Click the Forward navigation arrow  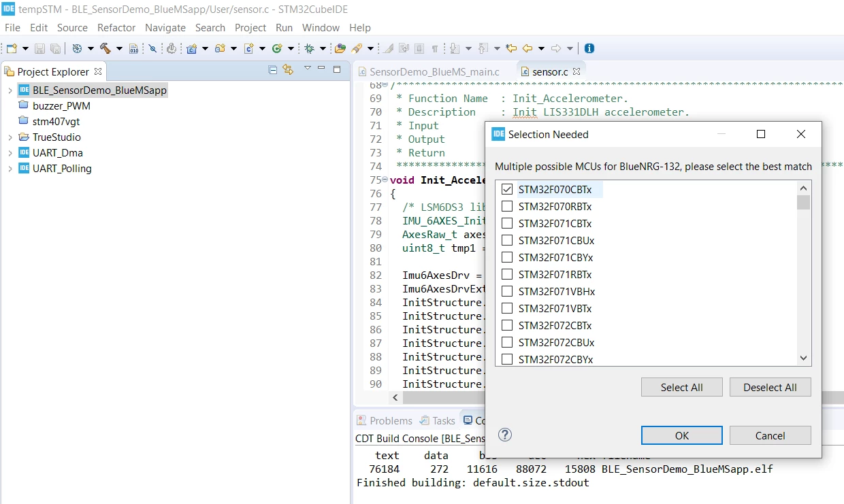coord(556,48)
